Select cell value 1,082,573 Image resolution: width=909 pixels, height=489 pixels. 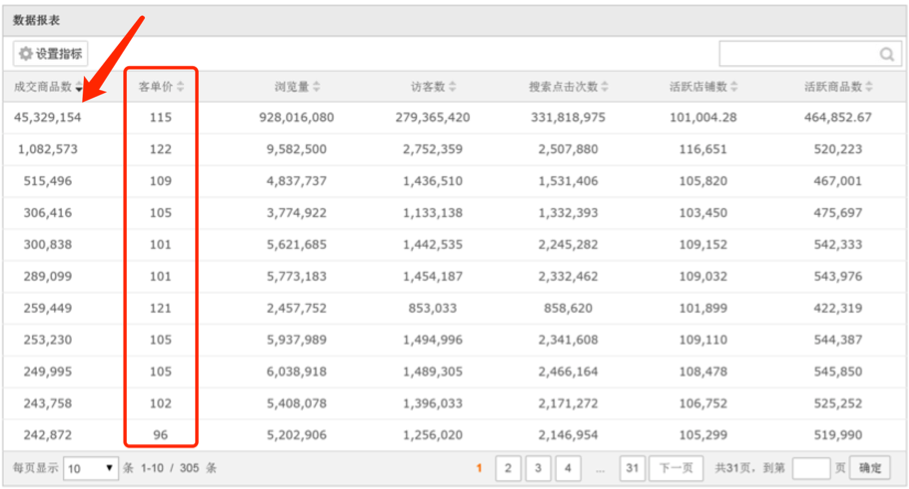click(48, 149)
